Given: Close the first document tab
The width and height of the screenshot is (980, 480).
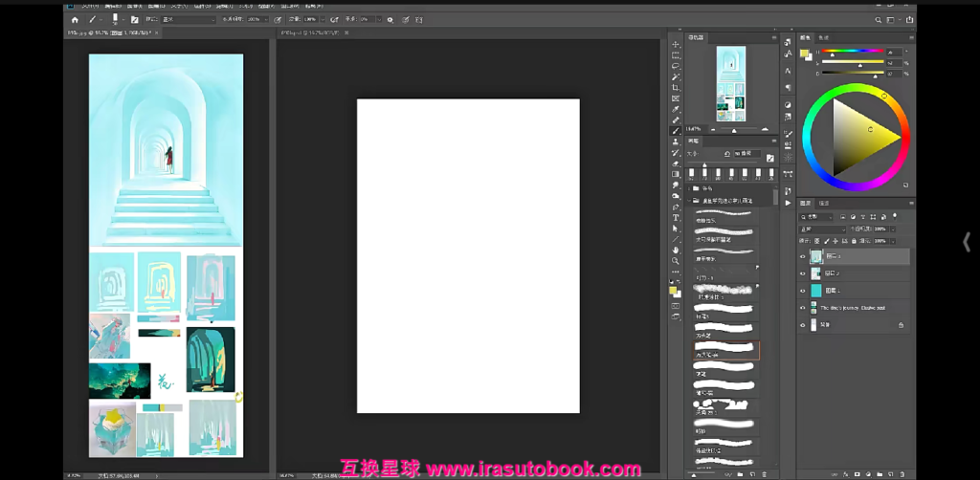Looking at the screenshot, I should point(156,33).
